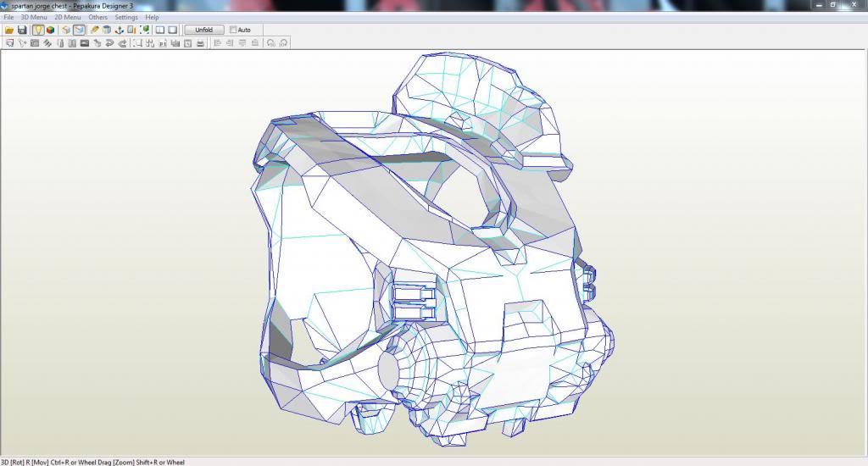Click the printer icon
The image size is (868, 466).
(200, 43)
